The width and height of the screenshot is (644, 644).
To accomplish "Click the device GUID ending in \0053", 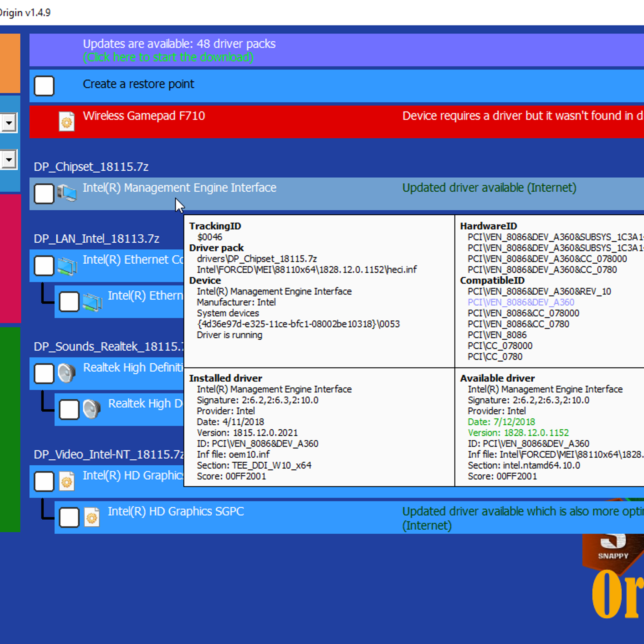I will tap(298, 324).
